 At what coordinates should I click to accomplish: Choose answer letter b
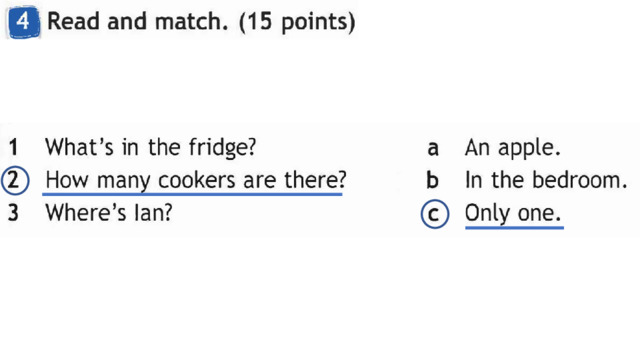coord(433,180)
